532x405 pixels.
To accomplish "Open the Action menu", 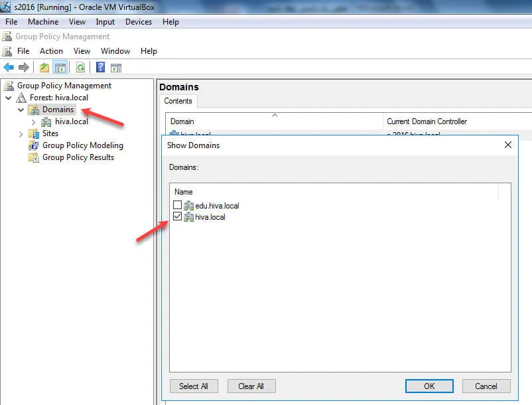I will click(51, 51).
